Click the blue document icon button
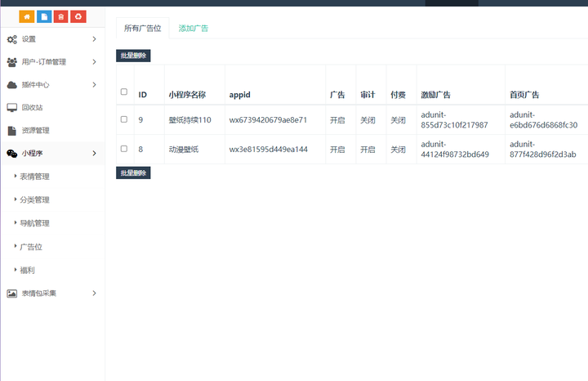 [x=44, y=16]
